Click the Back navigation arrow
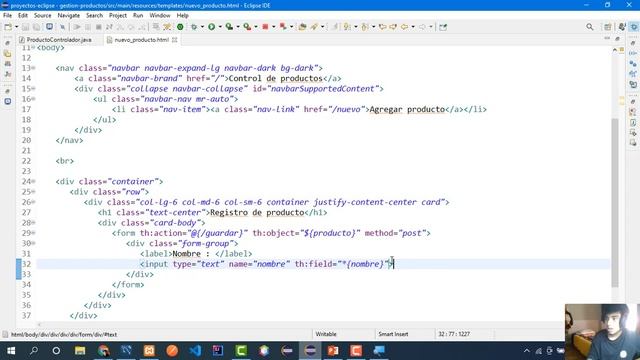 pyautogui.click(x=404, y=27)
